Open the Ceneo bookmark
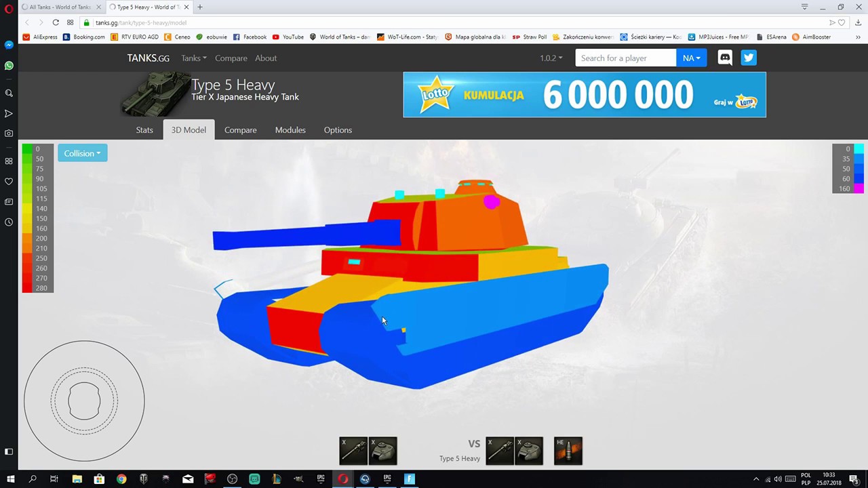 [x=178, y=37]
